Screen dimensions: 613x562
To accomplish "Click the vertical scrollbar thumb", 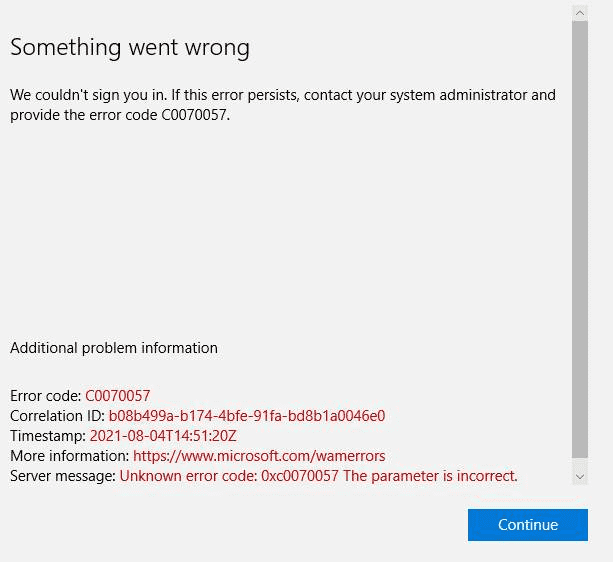I will tap(580, 240).
